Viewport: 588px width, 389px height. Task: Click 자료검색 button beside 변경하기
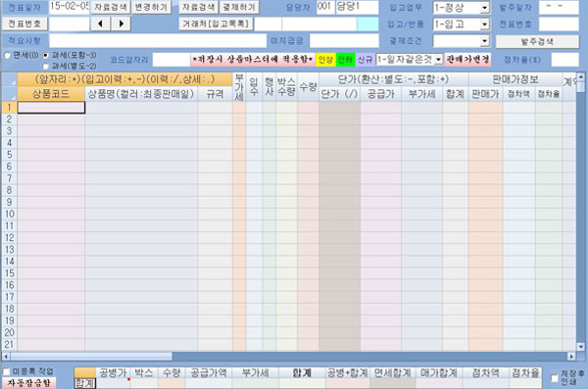click(110, 7)
